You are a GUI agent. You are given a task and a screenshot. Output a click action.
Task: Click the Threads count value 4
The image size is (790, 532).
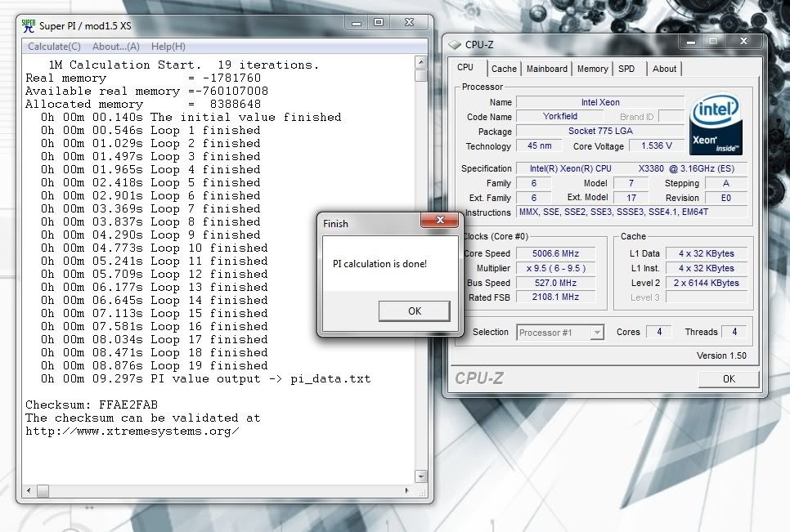734,332
